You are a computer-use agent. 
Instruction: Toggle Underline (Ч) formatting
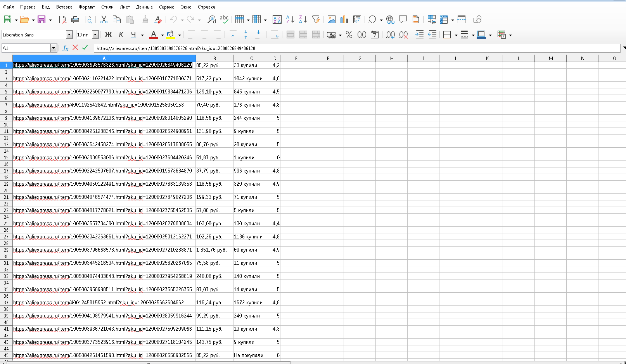pyautogui.click(x=133, y=35)
